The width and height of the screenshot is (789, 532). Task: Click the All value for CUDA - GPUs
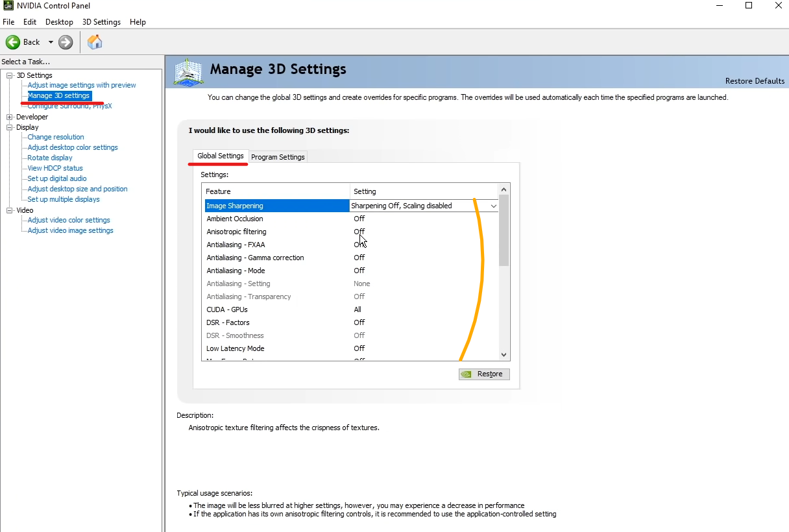click(x=358, y=309)
